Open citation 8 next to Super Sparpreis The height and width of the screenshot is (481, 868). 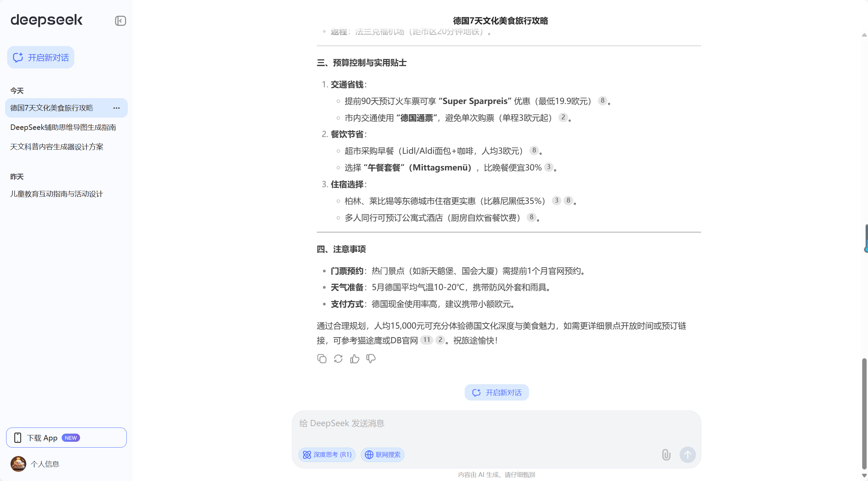(x=602, y=101)
